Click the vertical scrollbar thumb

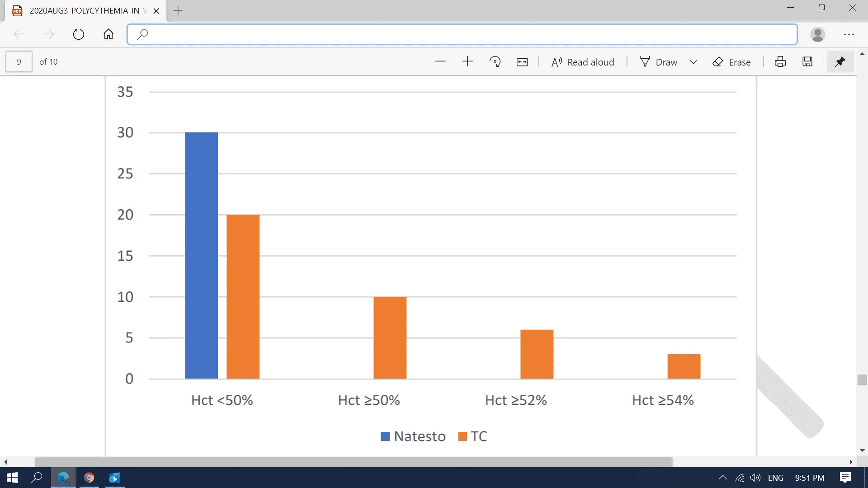[862, 380]
